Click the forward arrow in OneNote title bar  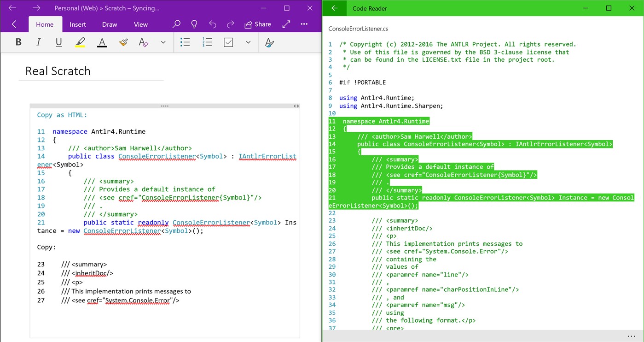[36, 8]
